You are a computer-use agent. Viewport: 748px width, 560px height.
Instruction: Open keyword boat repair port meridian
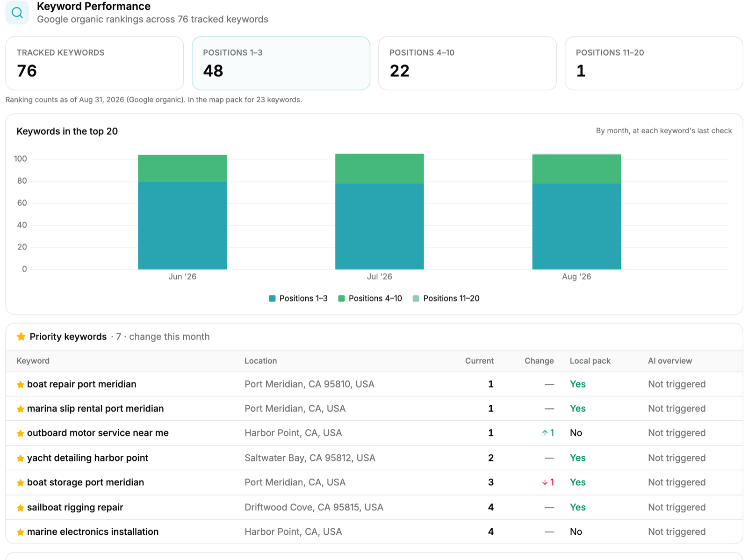[x=82, y=384]
